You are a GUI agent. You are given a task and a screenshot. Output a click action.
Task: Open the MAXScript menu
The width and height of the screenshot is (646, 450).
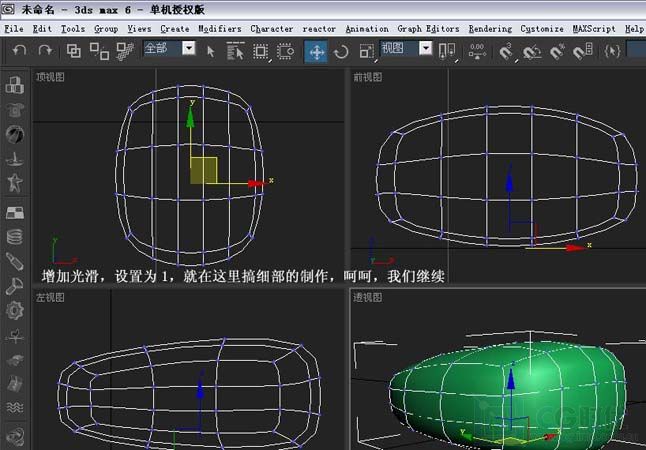[x=594, y=29]
